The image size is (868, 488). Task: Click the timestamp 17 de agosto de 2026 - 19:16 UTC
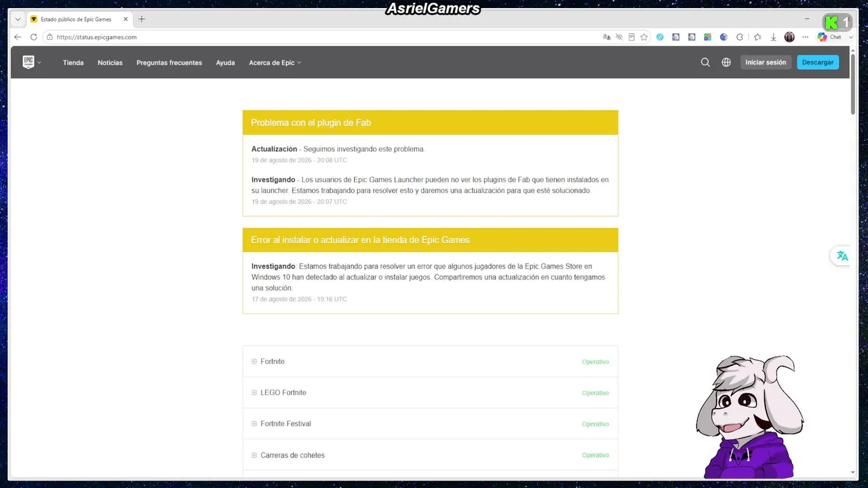pyautogui.click(x=299, y=300)
